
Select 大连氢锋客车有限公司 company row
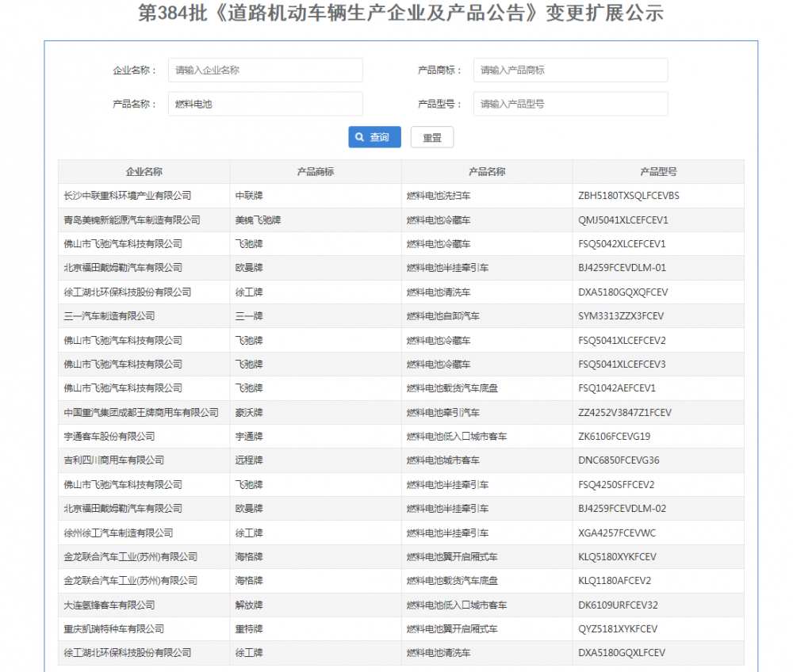click(109, 605)
